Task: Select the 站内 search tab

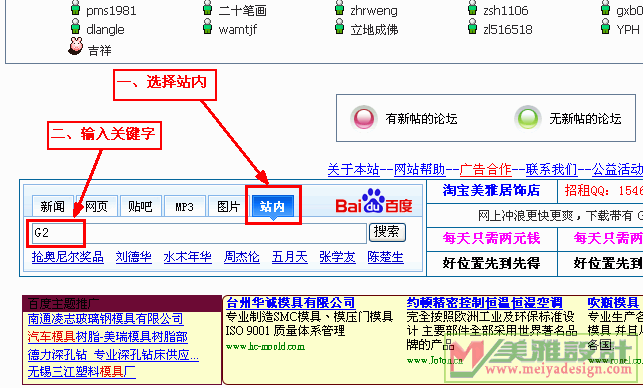Action: tap(273, 206)
